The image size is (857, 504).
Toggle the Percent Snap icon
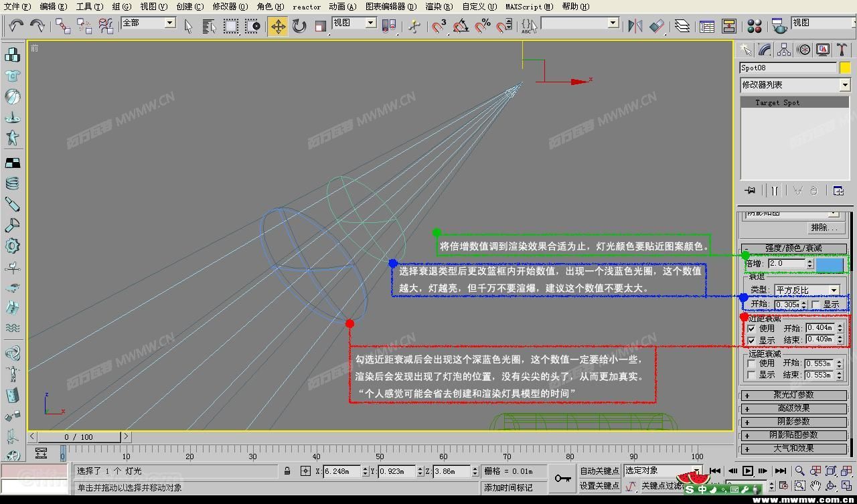tap(482, 25)
